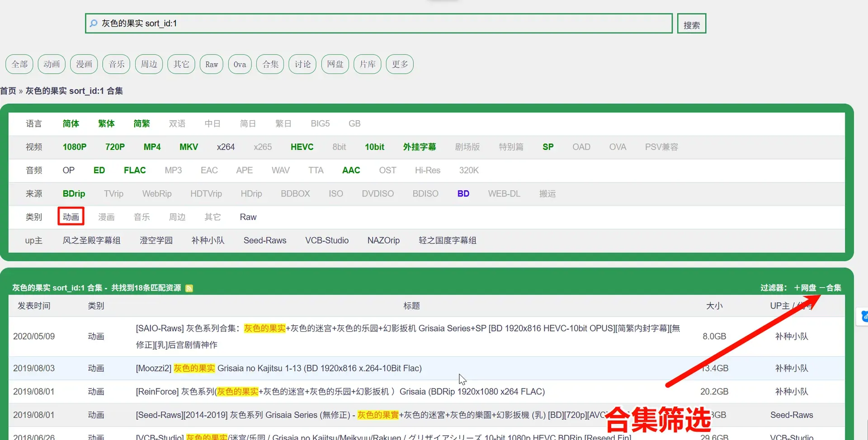Toggle the +网盘 filter
Image resolution: width=868 pixels, height=440 pixels.
point(805,288)
